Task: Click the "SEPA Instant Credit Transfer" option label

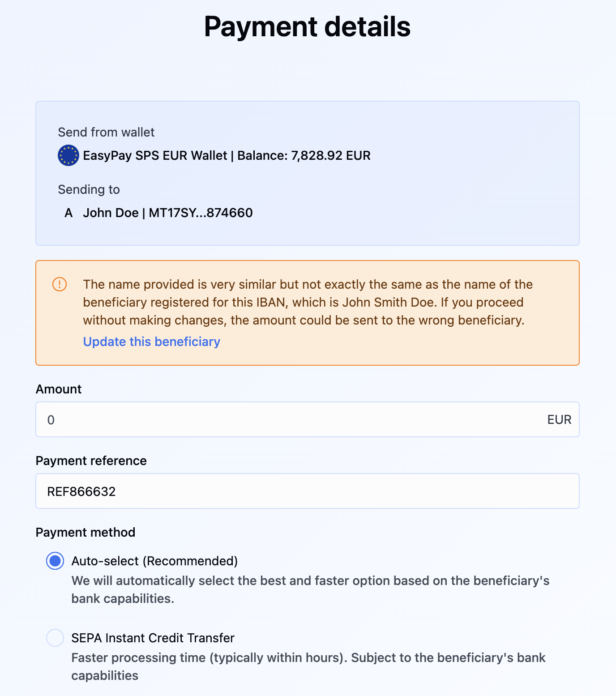Action: click(153, 638)
